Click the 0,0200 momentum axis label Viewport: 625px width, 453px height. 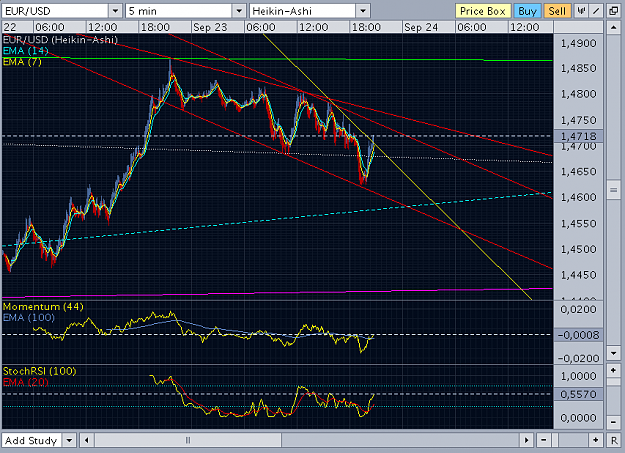pyautogui.click(x=578, y=309)
